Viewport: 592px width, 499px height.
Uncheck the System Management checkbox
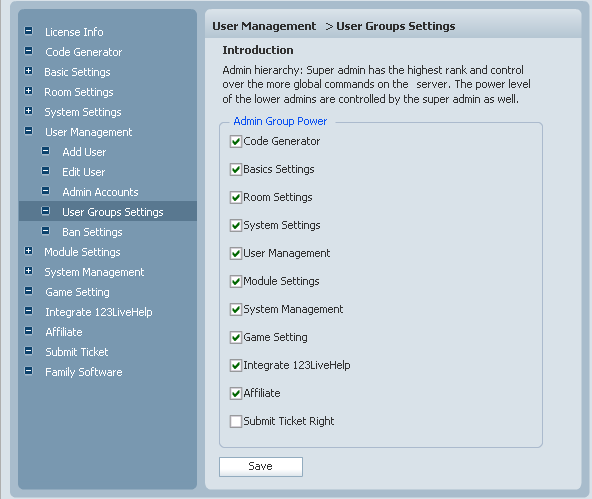click(236, 310)
